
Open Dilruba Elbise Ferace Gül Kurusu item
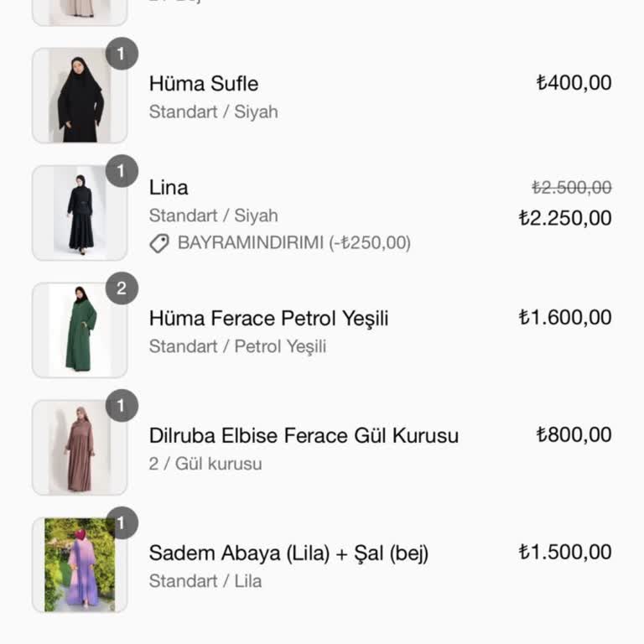[304, 436]
